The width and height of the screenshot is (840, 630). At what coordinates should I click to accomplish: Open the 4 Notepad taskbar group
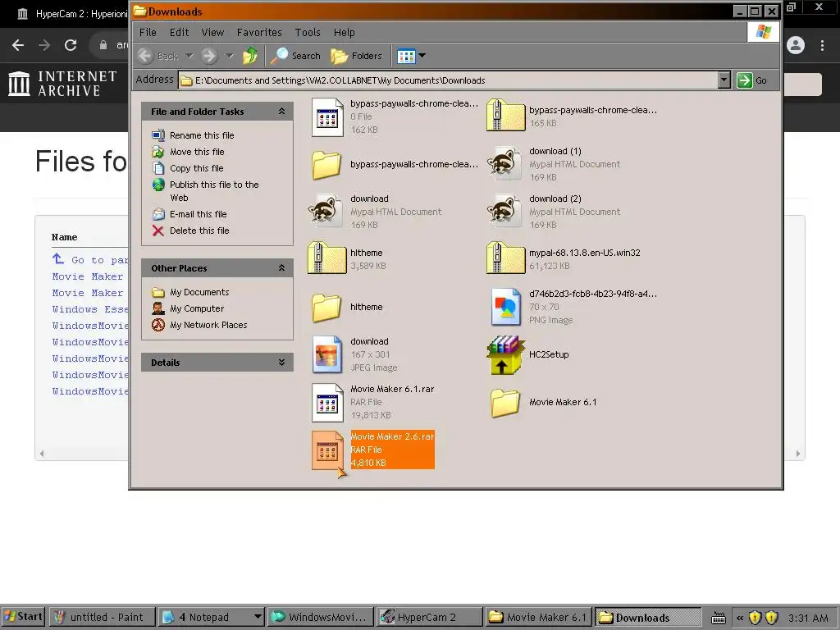(212, 617)
